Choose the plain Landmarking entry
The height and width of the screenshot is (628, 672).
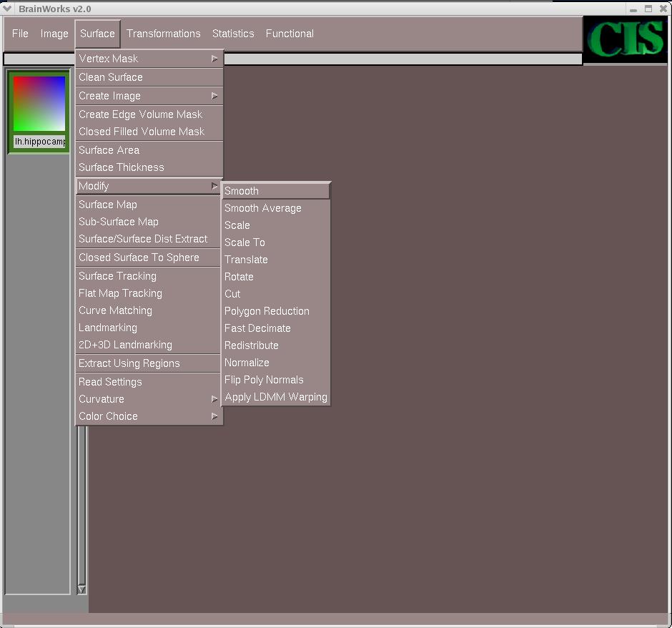coord(149,328)
